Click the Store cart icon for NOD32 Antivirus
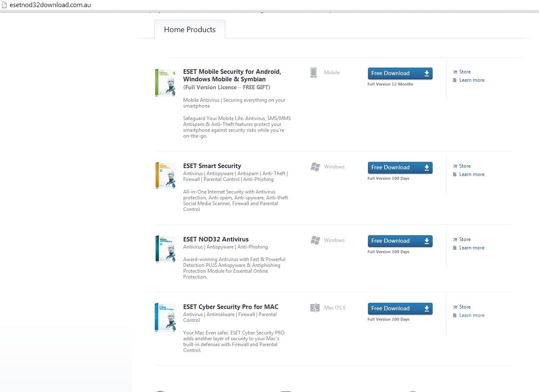Image resolution: width=539 pixels, height=392 pixels. coord(455,239)
